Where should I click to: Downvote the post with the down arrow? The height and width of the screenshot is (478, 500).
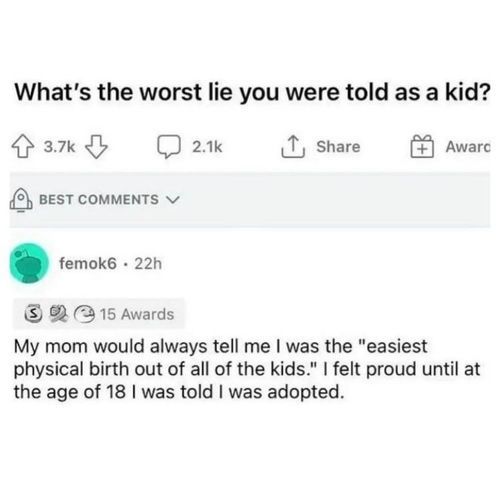coord(97,147)
